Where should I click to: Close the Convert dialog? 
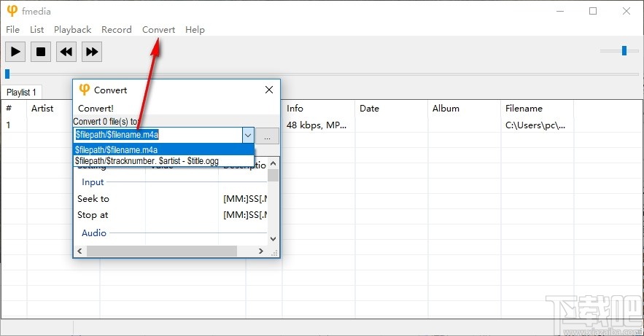pos(269,90)
